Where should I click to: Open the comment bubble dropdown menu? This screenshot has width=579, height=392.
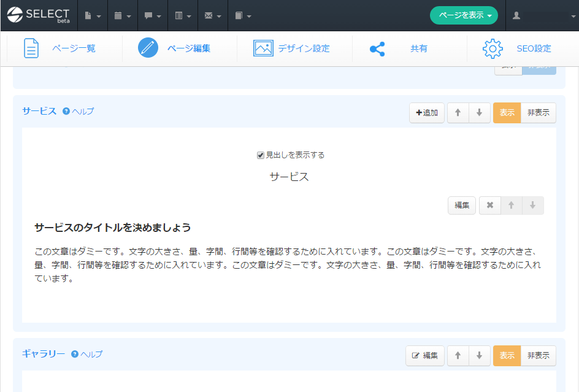(x=152, y=16)
